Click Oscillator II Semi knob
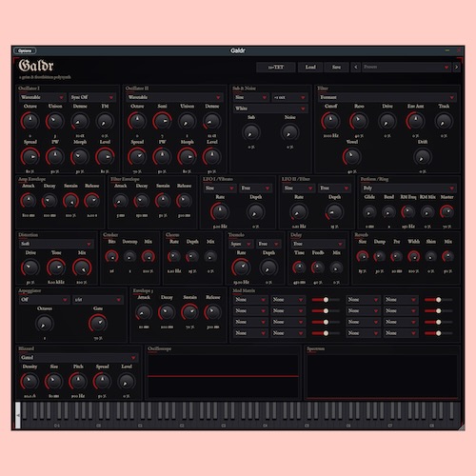Screen dimensions: 476x476 162,121
